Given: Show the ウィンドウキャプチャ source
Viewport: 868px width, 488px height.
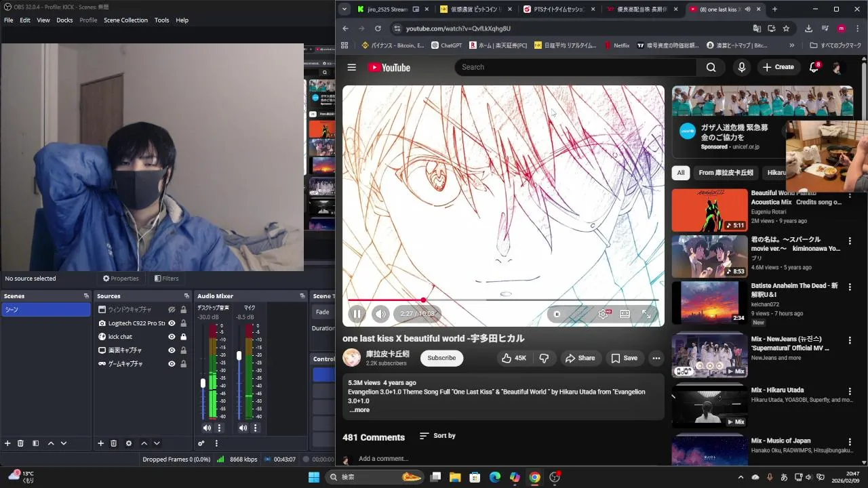Looking at the screenshot, I should (172, 310).
